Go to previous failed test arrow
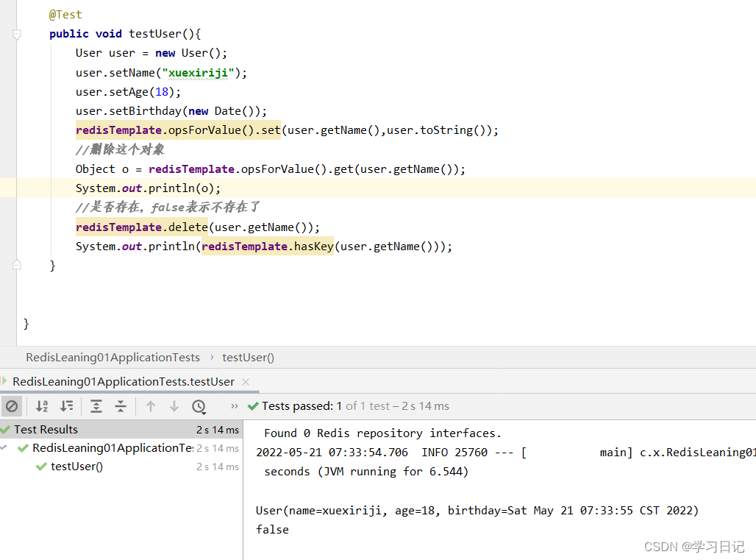The image size is (756, 560). coord(151,406)
